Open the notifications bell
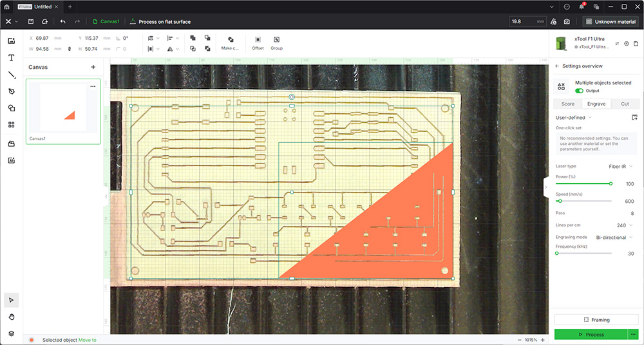 (582, 6)
